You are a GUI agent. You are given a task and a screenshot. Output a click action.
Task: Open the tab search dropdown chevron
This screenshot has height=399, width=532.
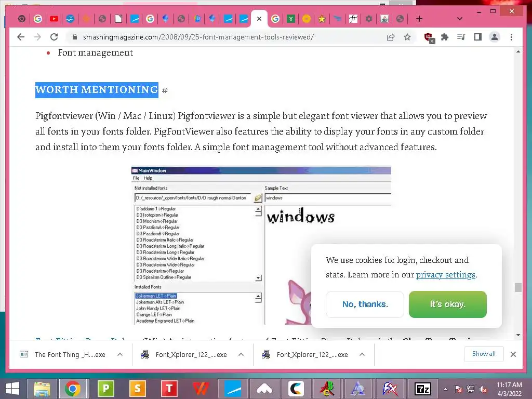click(459, 19)
